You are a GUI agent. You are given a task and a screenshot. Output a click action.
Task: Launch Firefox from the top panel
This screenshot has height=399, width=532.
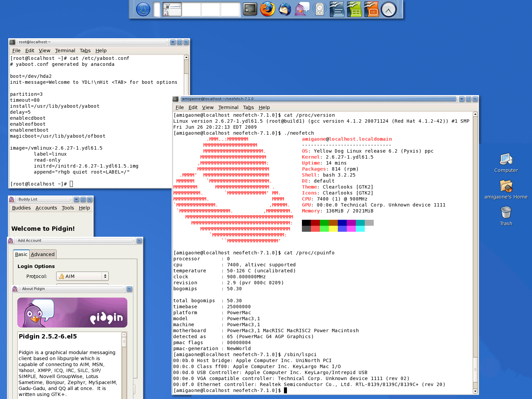pos(267,9)
